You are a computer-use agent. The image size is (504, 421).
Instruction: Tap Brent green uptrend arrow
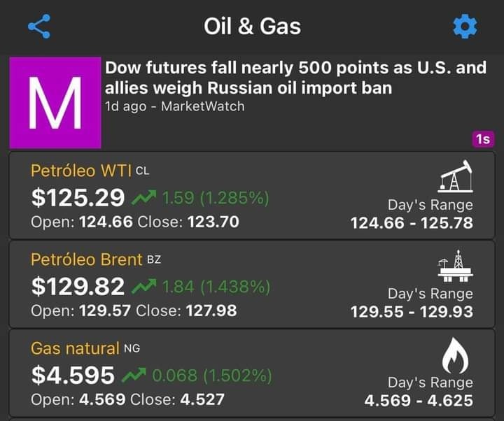tap(144, 286)
